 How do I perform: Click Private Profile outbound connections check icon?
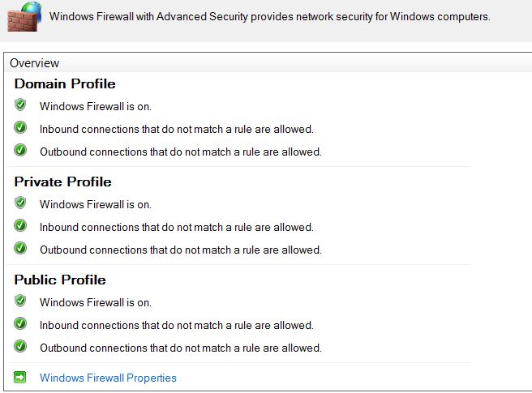point(20,249)
